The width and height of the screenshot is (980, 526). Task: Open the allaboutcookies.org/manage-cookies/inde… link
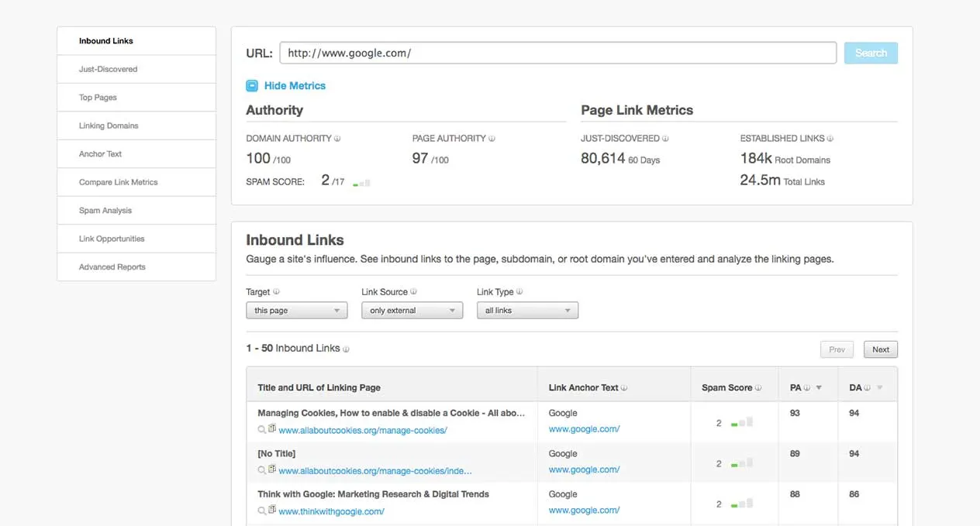(375, 470)
